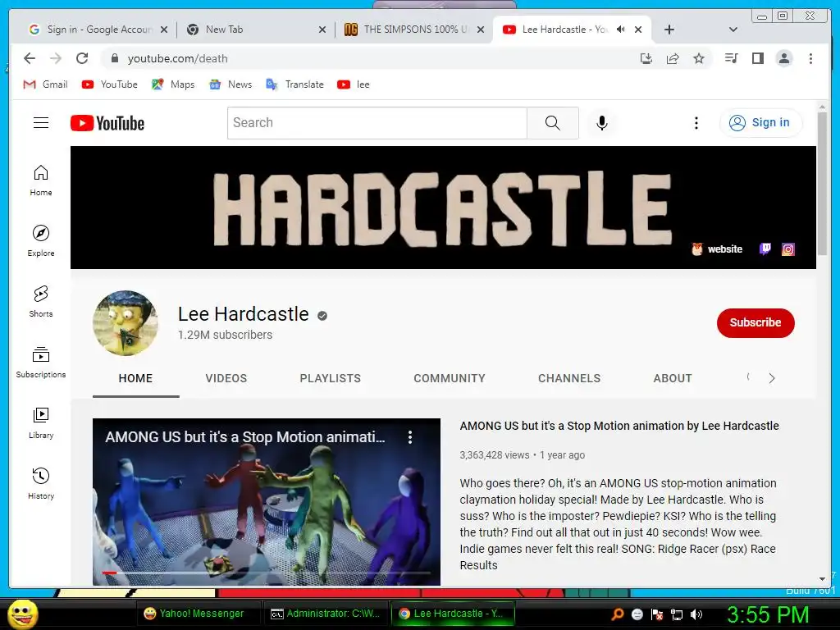Open the News bookmark

pyautogui.click(x=231, y=84)
